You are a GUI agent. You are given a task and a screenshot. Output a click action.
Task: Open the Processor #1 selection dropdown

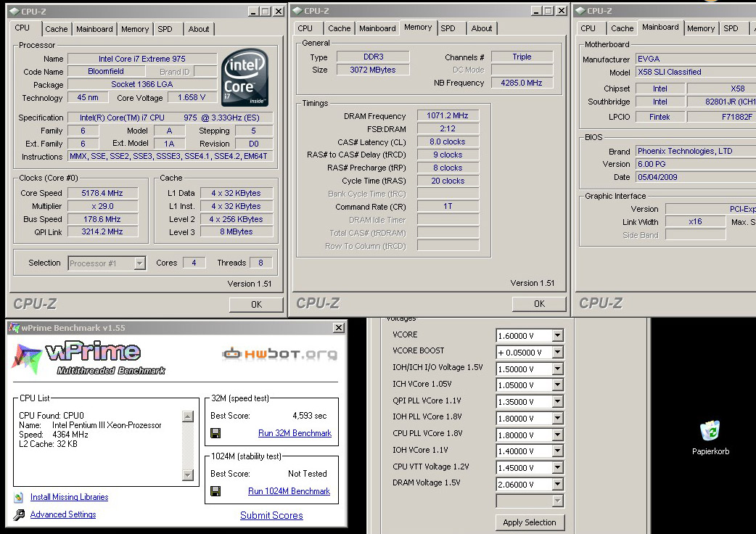[x=140, y=263]
